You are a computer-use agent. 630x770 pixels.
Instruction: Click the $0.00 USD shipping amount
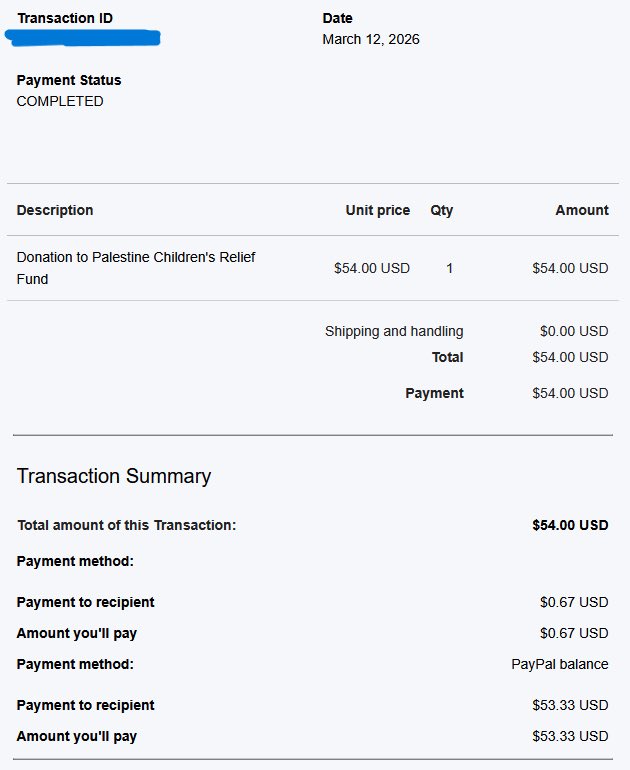tap(574, 331)
